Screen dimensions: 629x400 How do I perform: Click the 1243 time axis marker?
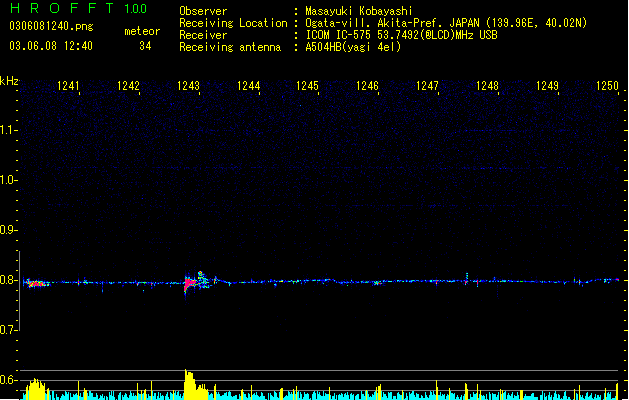pyautogui.click(x=189, y=86)
